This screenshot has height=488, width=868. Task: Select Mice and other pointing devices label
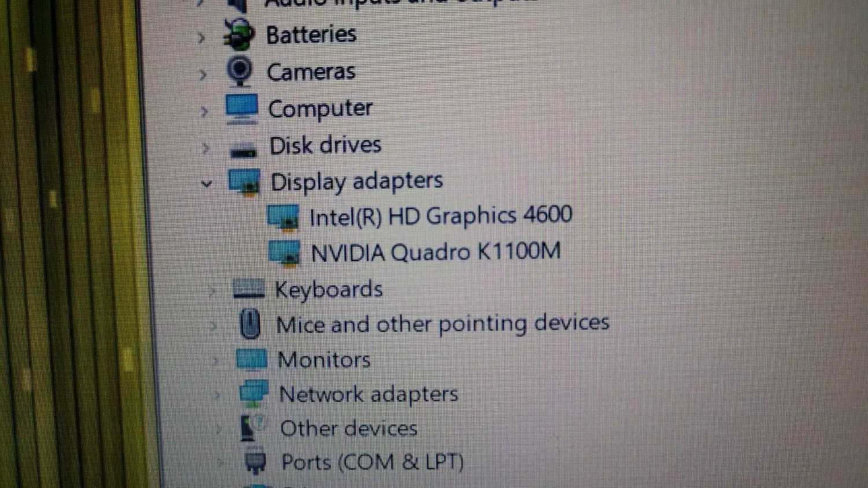click(443, 324)
